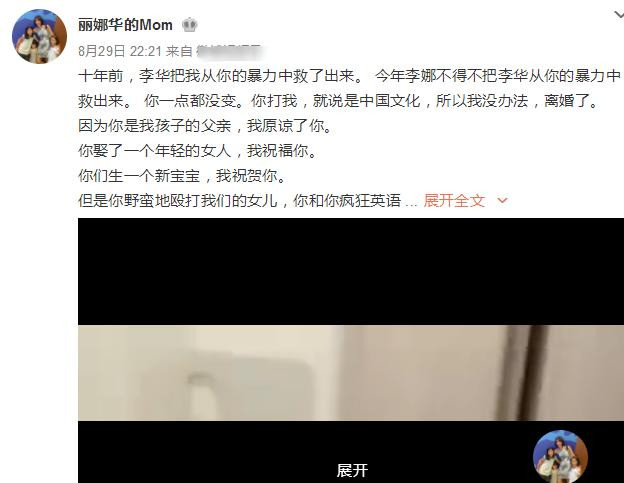Viewport: 624px width, 483px height.
Task: Open the post timestamp 8月29日 22:21
Action: 120,51
